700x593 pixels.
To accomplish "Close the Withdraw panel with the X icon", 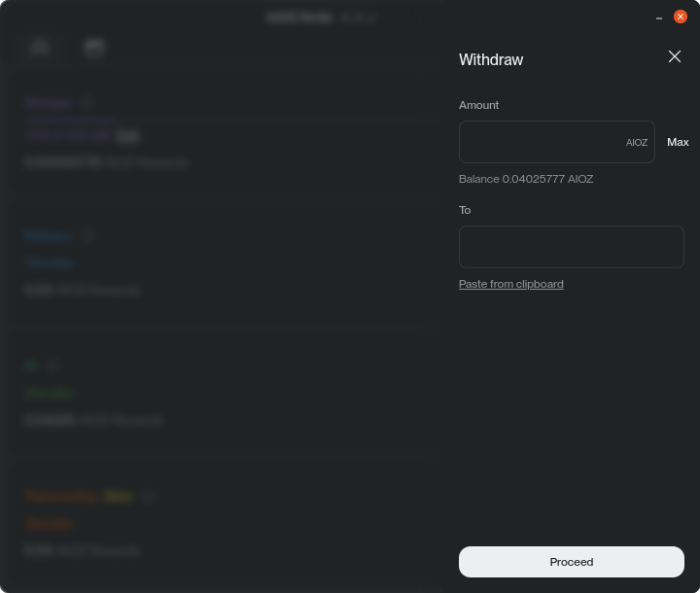I will (675, 56).
